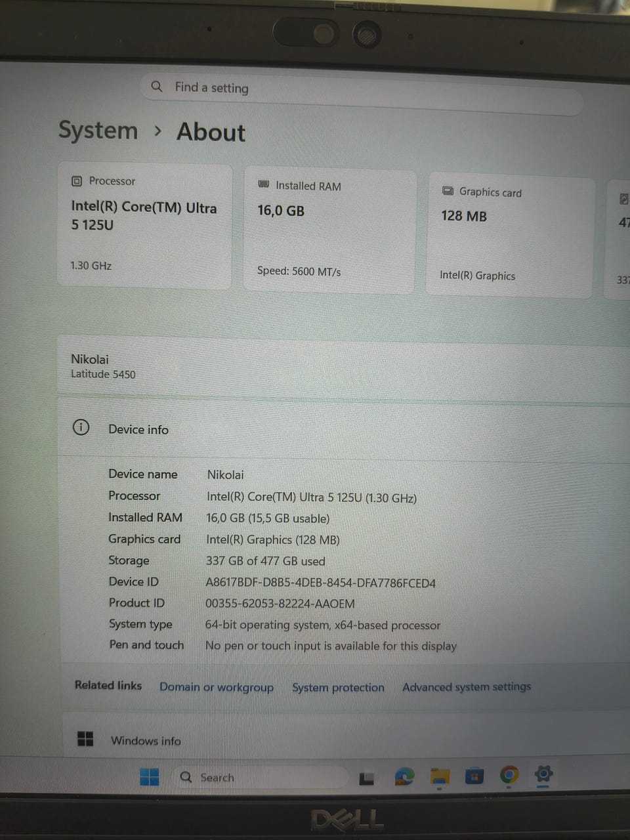Collapse the Device info section

point(344,429)
